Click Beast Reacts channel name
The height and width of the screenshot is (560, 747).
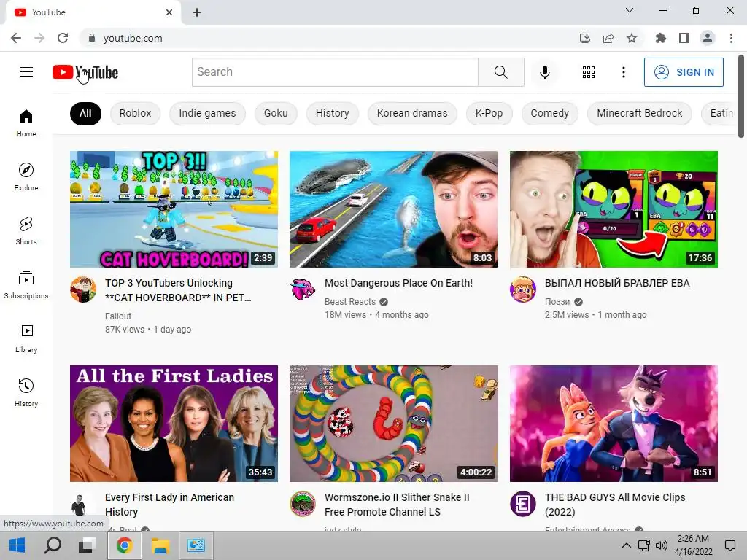click(x=350, y=301)
